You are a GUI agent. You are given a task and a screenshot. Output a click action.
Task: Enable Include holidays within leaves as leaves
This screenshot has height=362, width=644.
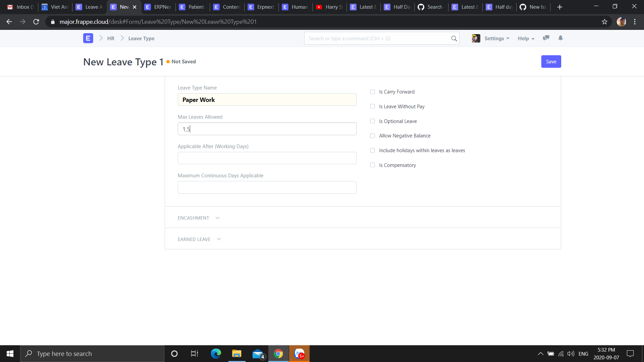(373, 150)
